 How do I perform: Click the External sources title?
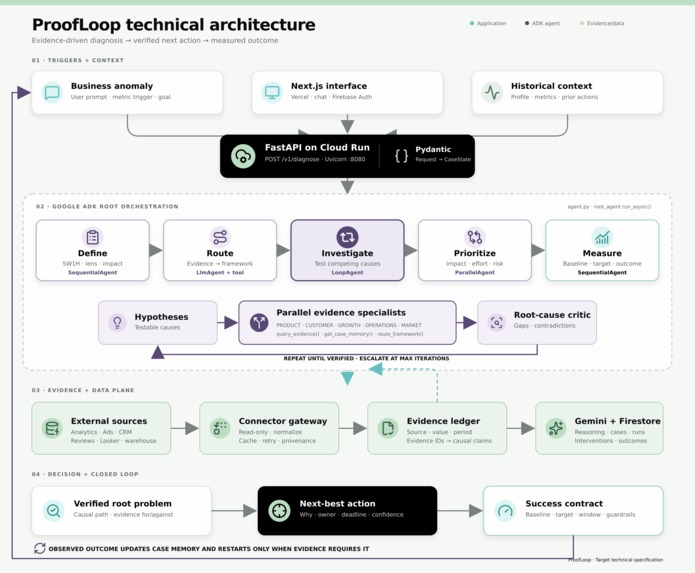[109, 421]
